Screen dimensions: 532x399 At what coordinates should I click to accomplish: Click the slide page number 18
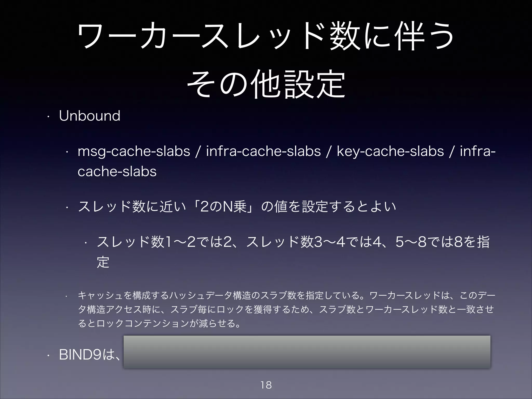266,385
